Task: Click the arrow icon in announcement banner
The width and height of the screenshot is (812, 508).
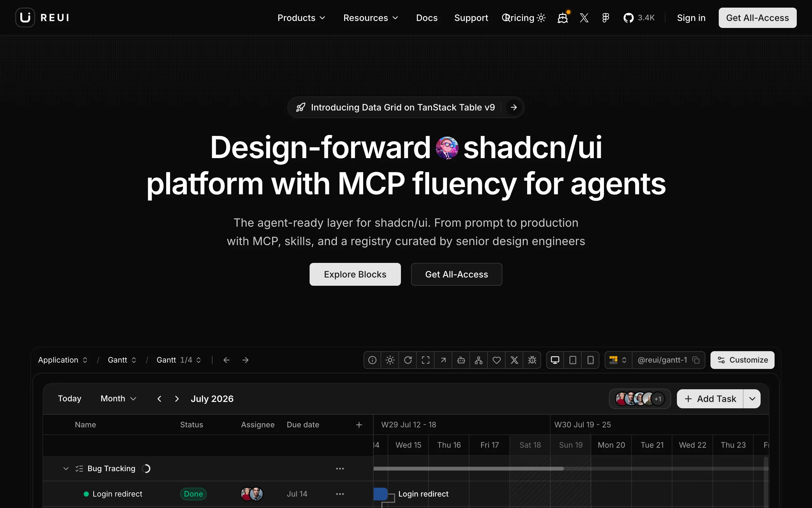Action: (x=514, y=107)
